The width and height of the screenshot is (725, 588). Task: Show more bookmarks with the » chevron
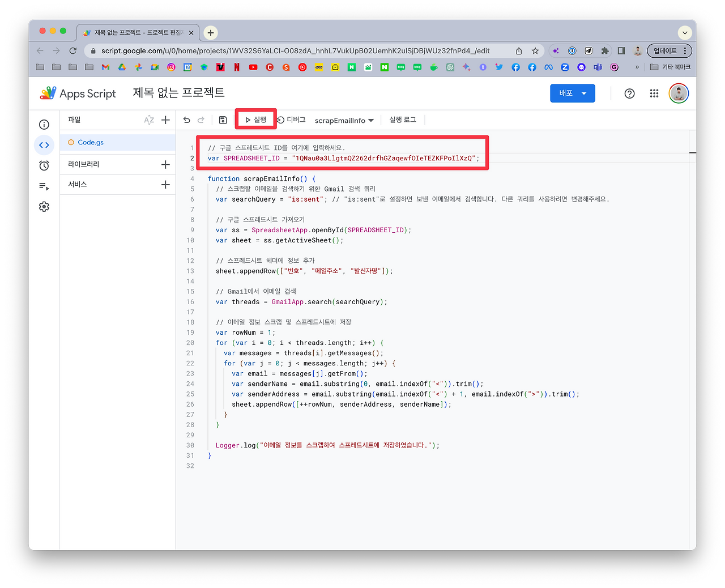tap(637, 67)
